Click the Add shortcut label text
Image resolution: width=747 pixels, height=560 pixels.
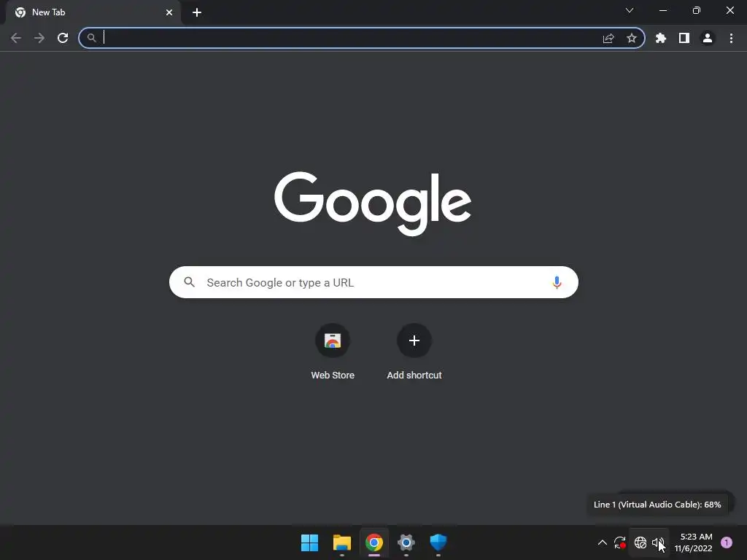[x=414, y=376]
